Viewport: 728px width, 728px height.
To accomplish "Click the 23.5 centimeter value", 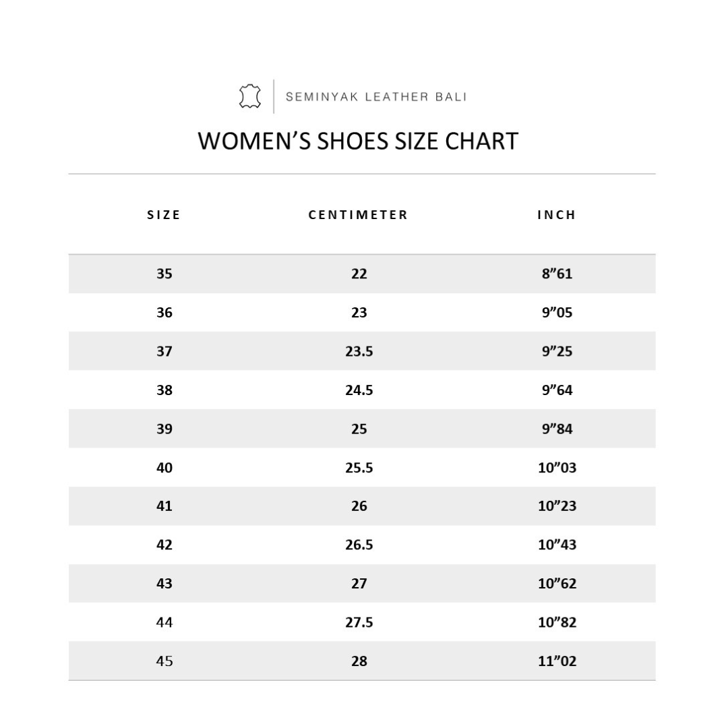I will [x=359, y=351].
